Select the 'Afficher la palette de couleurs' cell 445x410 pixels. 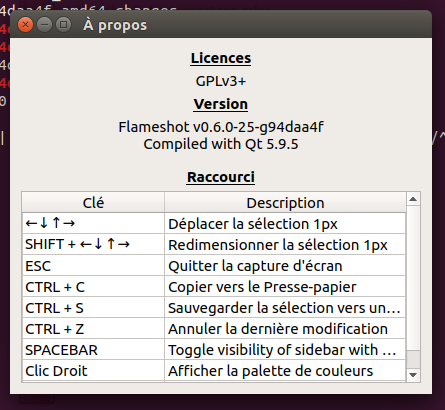click(x=285, y=371)
